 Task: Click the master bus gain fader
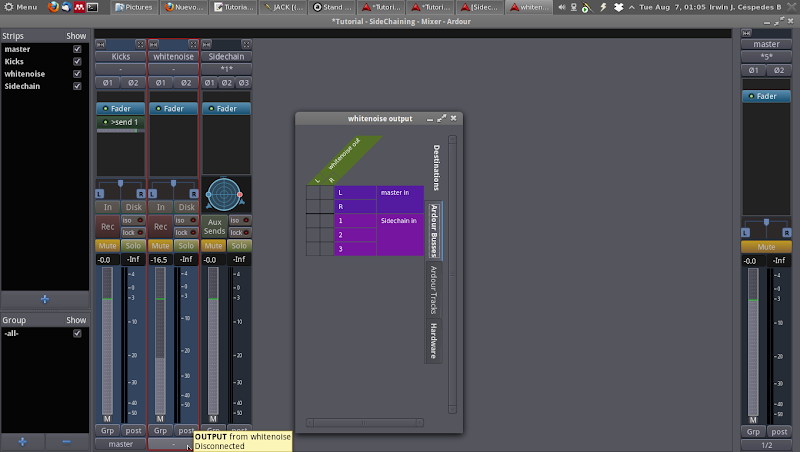click(753, 343)
